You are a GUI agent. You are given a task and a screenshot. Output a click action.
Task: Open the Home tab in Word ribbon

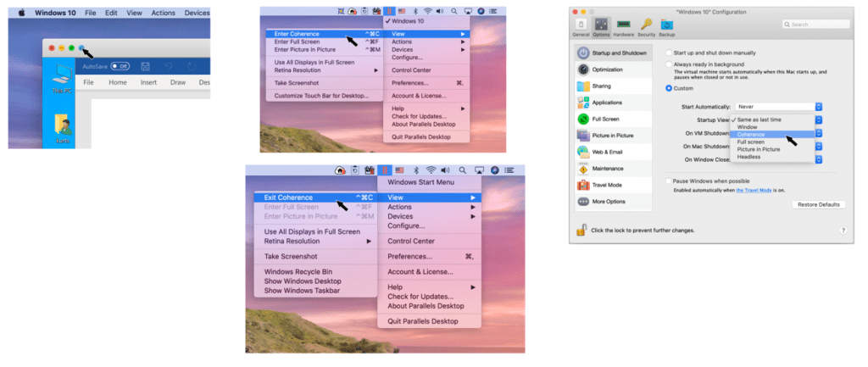(x=117, y=82)
